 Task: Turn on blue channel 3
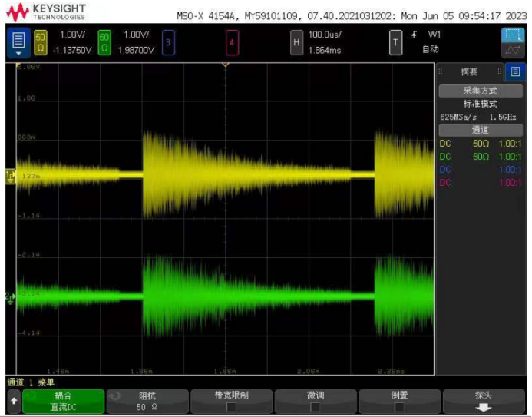coord(168,42)
